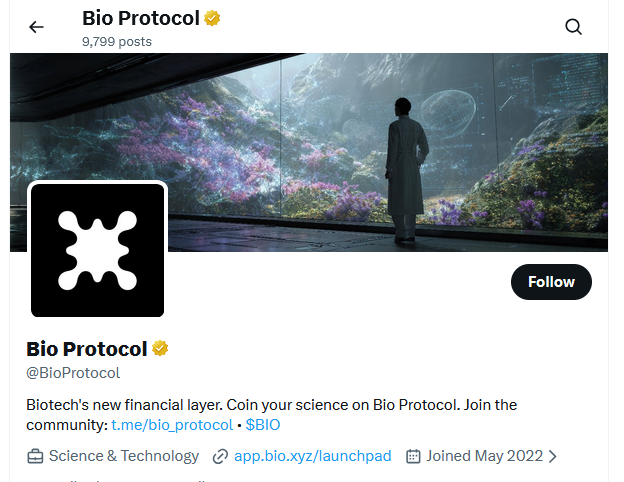624x482 pixels.
Task: Click the gold verified badge beside profile name
Action: (x=160, y=349)
